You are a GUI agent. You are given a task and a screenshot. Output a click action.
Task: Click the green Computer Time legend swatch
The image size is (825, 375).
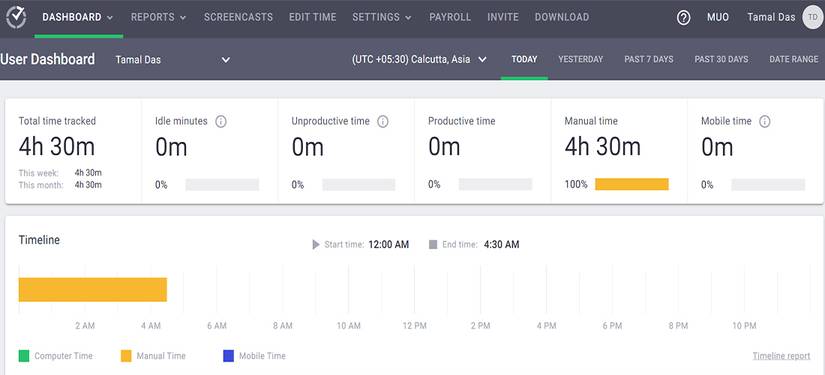click(24, 356)
